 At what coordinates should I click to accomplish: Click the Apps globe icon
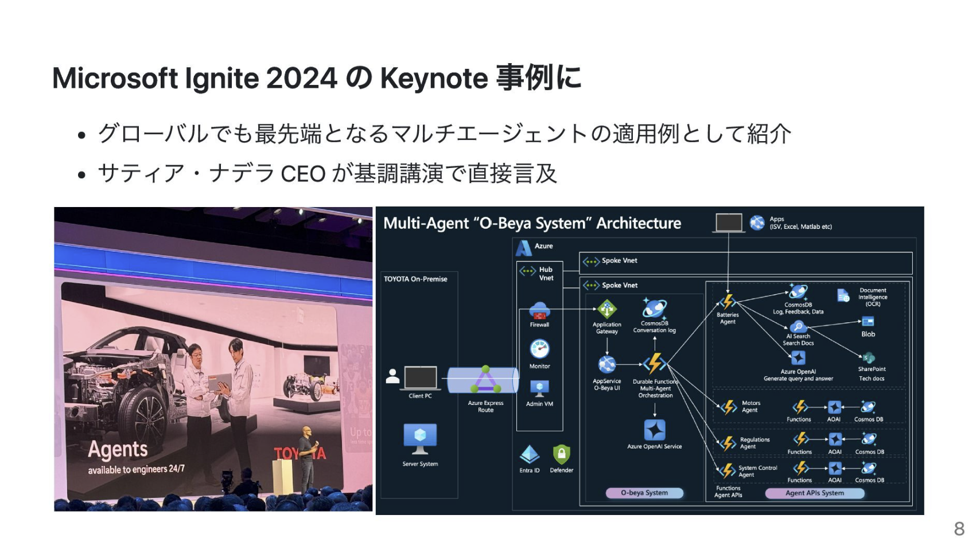click(x=757, y=223)
